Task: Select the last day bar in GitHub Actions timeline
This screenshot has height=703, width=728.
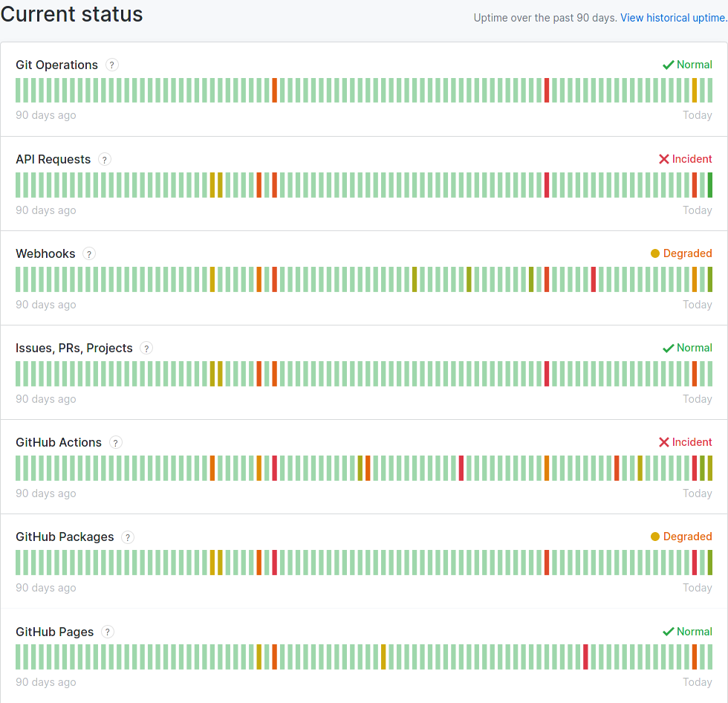Action: pos(710,468)
